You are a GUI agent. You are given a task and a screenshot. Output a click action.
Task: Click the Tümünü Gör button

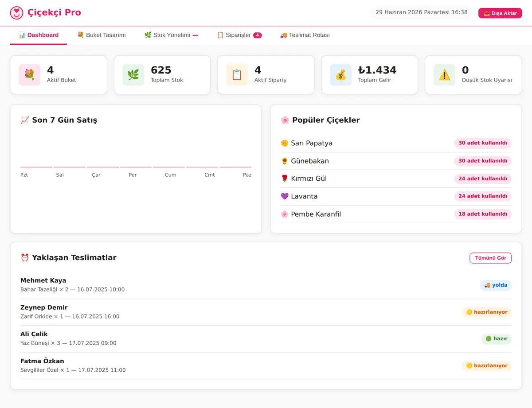[x=490, y=258]
